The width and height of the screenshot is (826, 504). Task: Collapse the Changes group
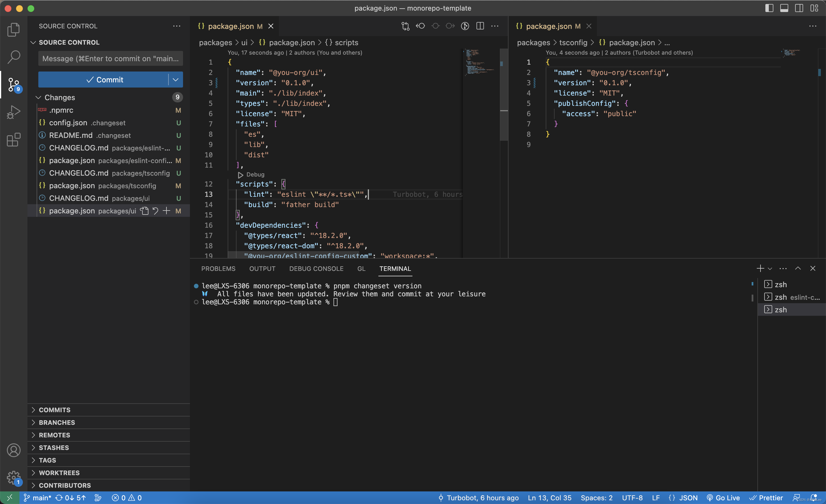point(39,98)
